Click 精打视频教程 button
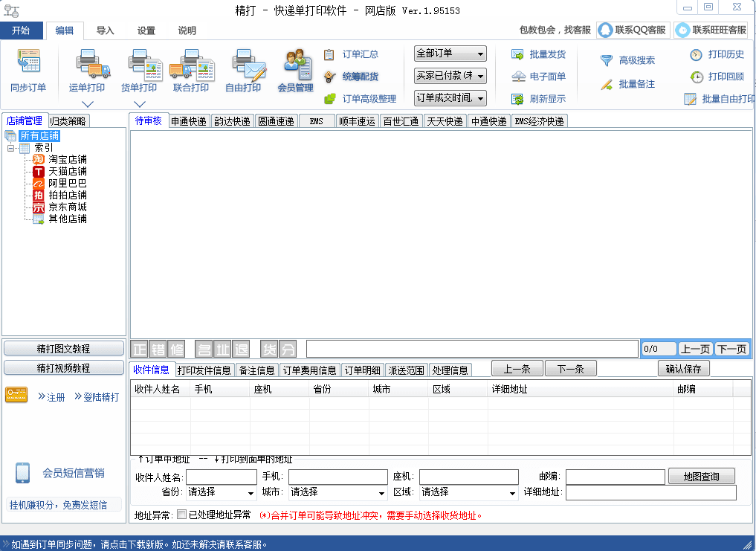 [x=64, y=367]
